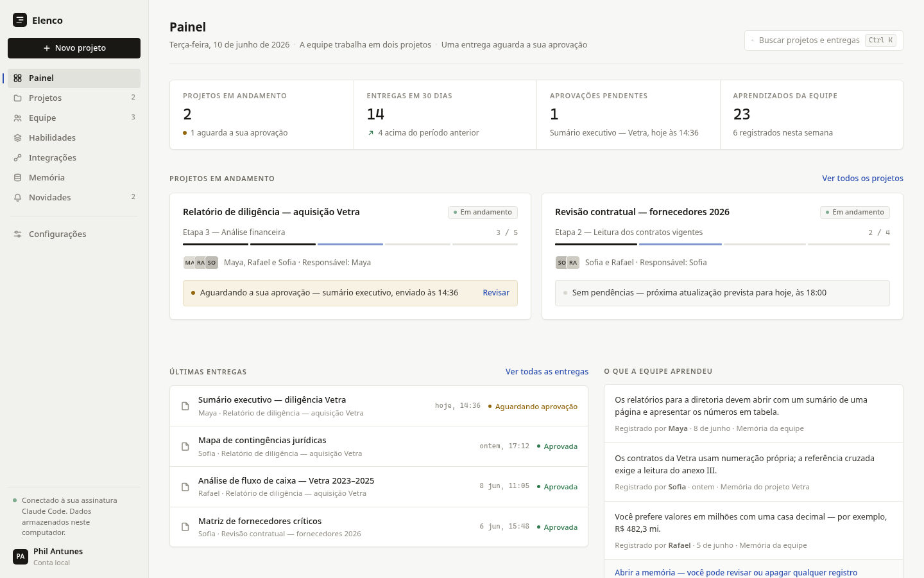Navigate to the Memória section

click(74, 178)
